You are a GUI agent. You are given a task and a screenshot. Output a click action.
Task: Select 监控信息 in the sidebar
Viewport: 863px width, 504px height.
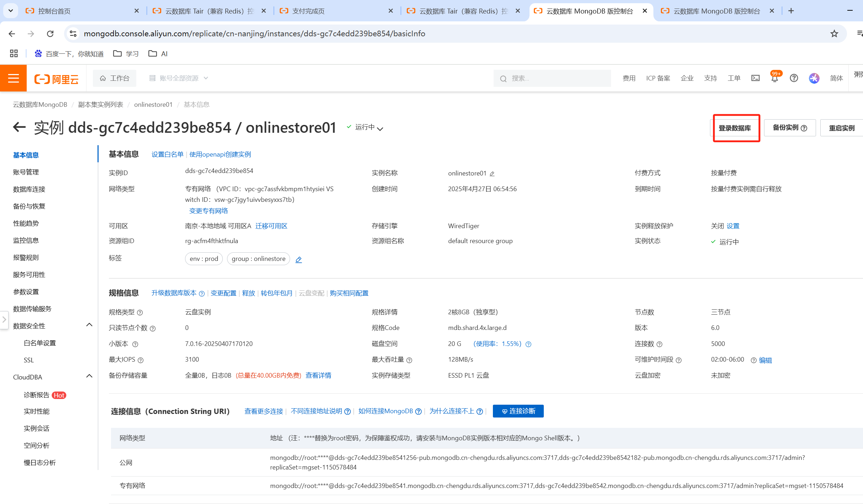coord(26,241)
